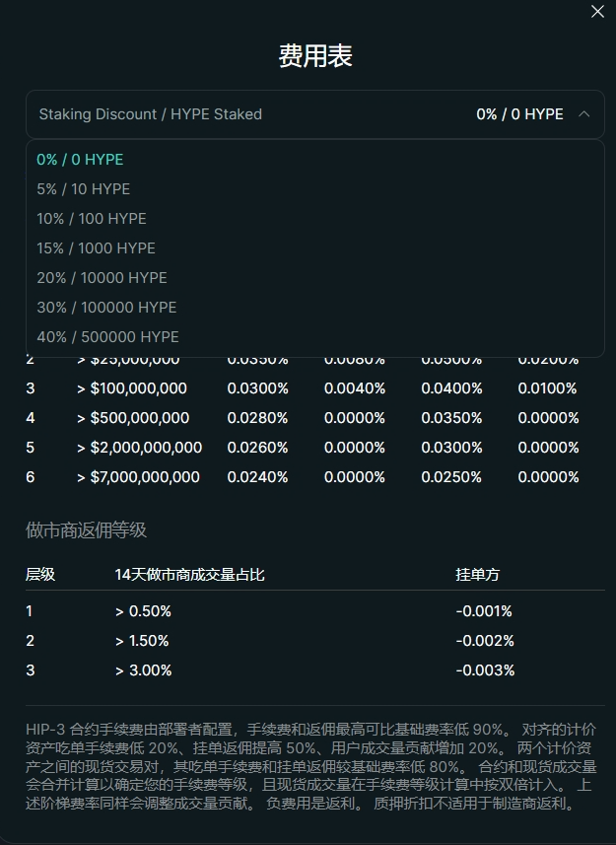Pick the 10% / 100 HYPE discount
Viewport: 616px width, 845px height.
tap(91, 219)
